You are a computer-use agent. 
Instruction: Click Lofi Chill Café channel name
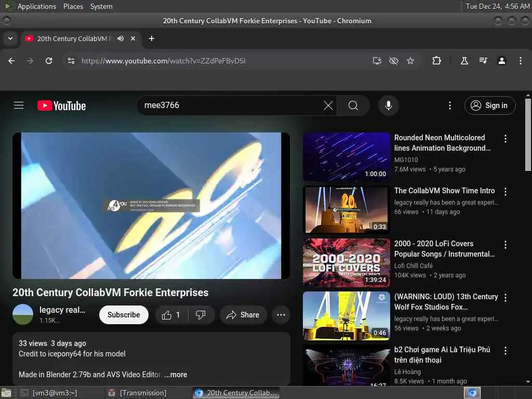413,265
